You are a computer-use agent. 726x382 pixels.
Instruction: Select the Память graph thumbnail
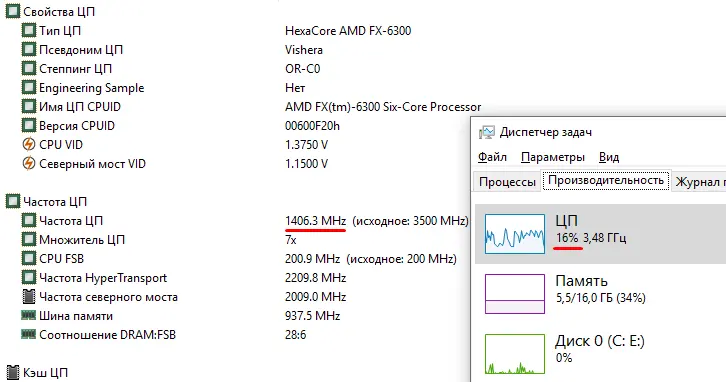[515, 294]
